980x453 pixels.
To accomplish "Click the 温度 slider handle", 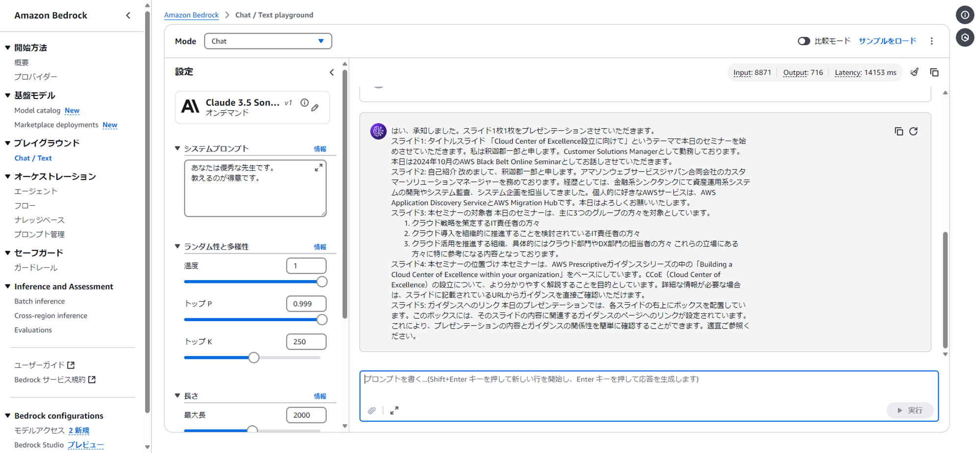I will pos(322,282).
